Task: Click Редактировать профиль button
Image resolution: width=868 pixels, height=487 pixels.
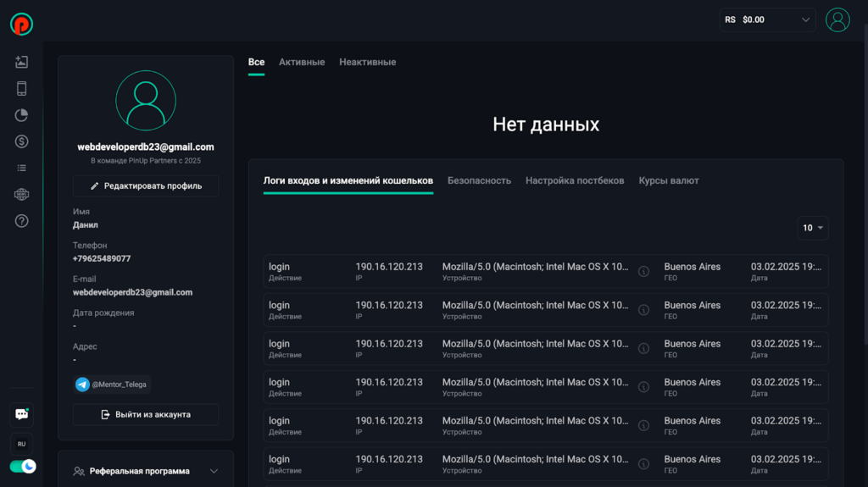Action: click(146, 186)
